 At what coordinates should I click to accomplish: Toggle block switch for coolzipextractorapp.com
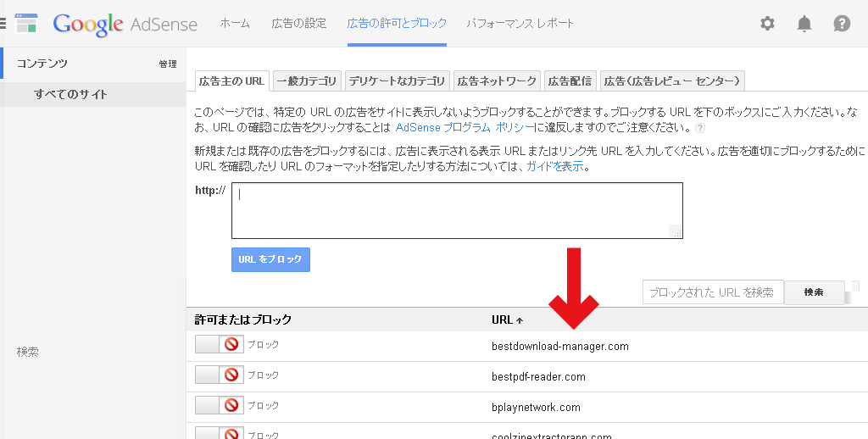click(x=220, y=433)
